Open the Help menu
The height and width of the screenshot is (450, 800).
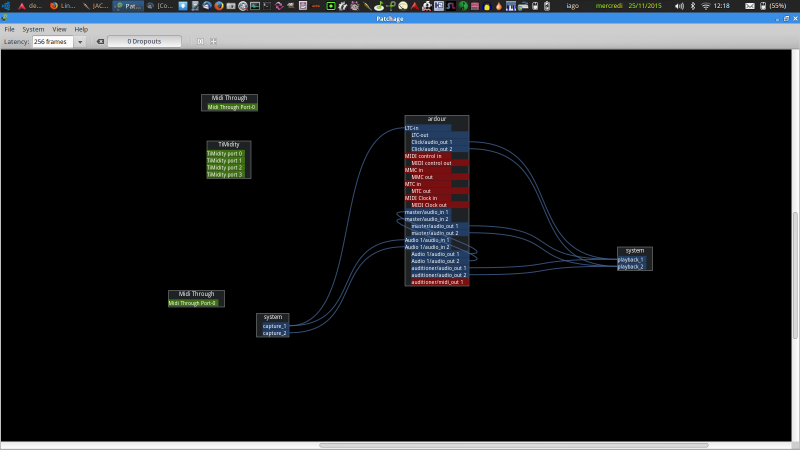[x=81, y=29]
